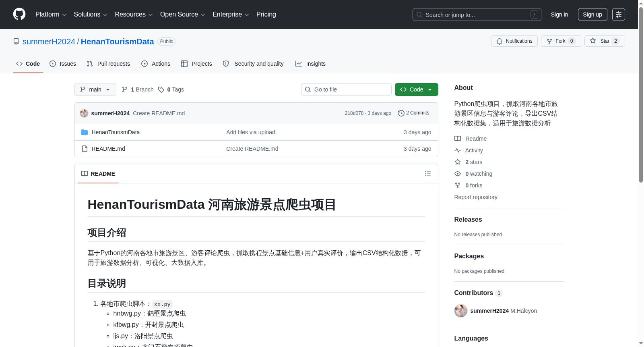Click the repository icon before summerH2024
The width and height of the screenshot is (644, 347).
tap(16, 42)
